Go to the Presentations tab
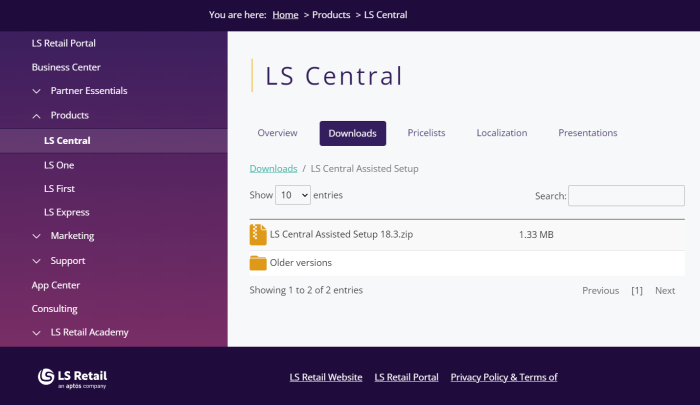700x405 pixels. [587, 133]
